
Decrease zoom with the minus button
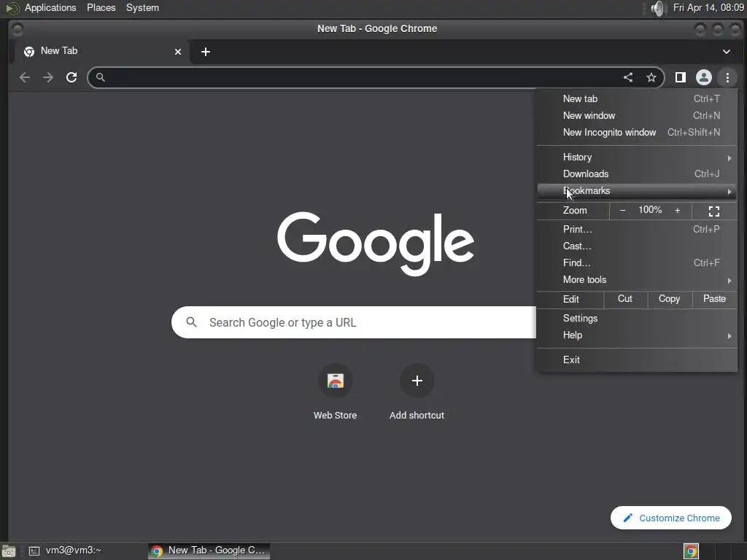coord(622,211)
